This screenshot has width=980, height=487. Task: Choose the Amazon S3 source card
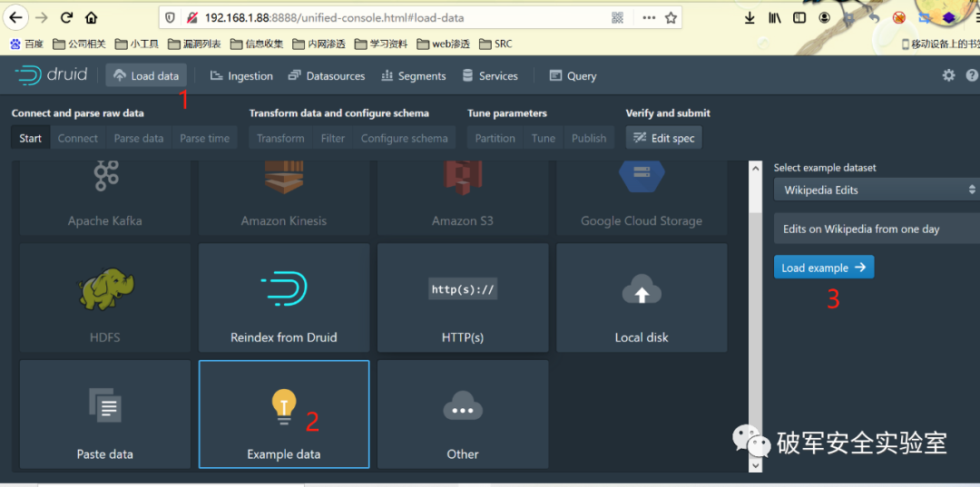(463, 198)
